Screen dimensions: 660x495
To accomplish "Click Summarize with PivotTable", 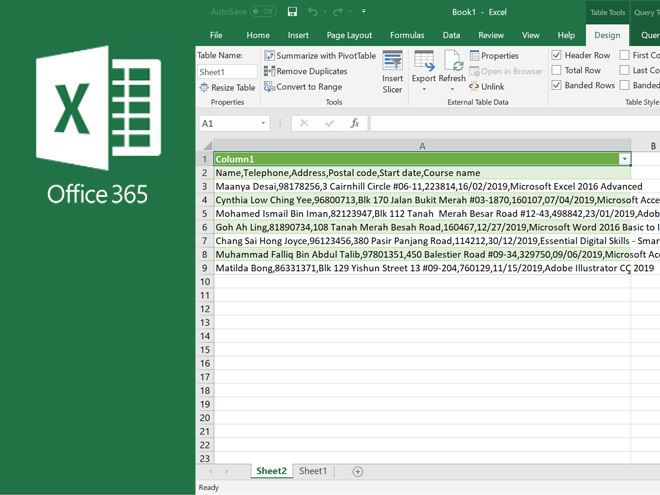I will [319, 56].
